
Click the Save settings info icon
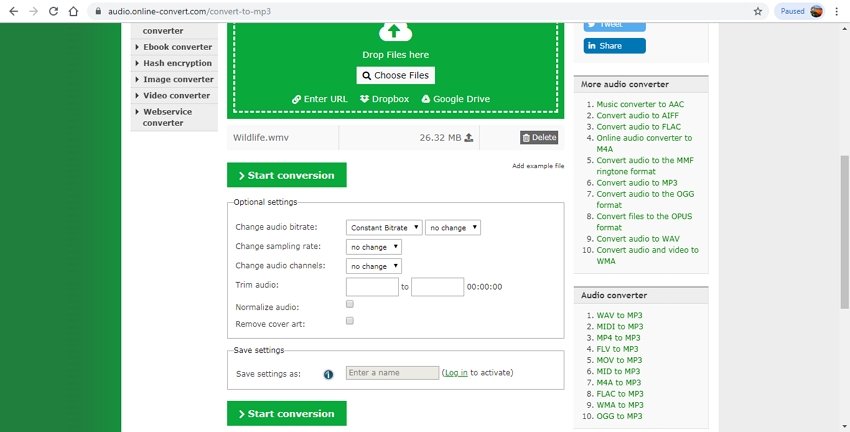tap(329, 375)
